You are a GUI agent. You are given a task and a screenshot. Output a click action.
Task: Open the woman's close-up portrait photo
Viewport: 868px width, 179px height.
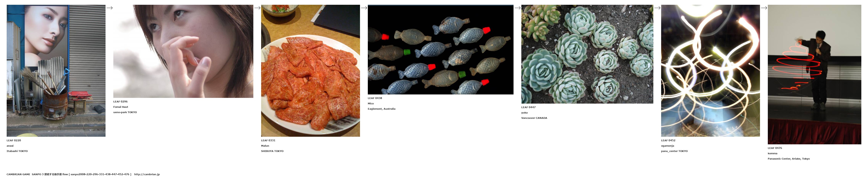point(183,51)
